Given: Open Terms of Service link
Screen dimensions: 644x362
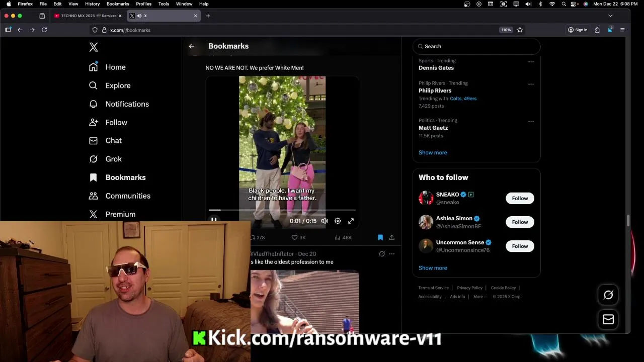Looking at the screenshot, I should pos(433,288).
